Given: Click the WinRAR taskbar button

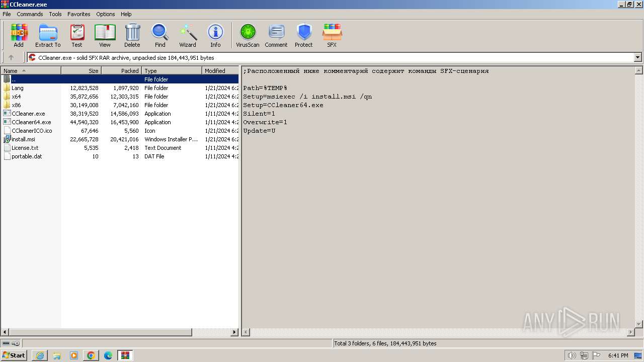Looking at the screenshot, I should [x=125, y=355].
